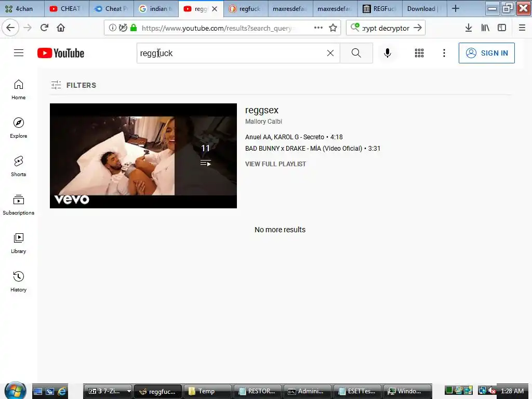Click the YouTube search magnifier button

coord(356,53)
